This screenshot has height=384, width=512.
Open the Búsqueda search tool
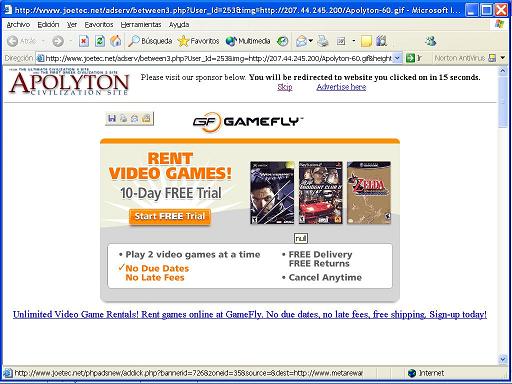click(x=150, y=41)
